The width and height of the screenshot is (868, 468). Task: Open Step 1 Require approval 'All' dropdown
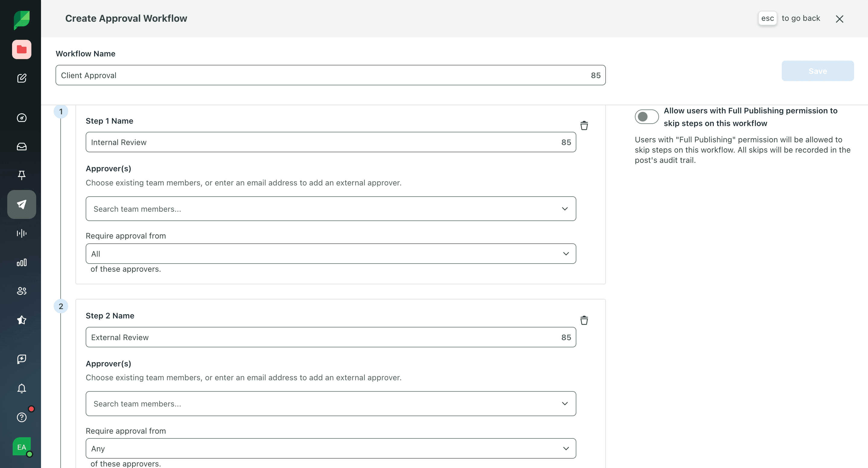pos(331,253)
